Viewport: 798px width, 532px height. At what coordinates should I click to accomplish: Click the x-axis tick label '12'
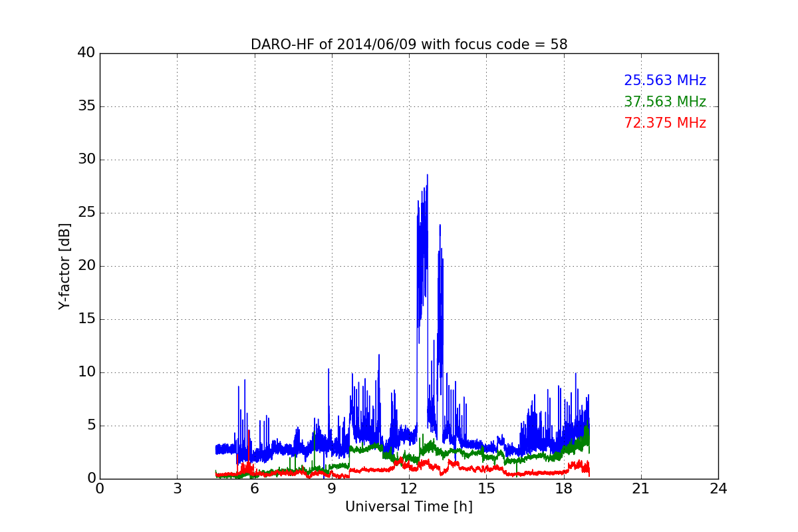click(409, 488)
